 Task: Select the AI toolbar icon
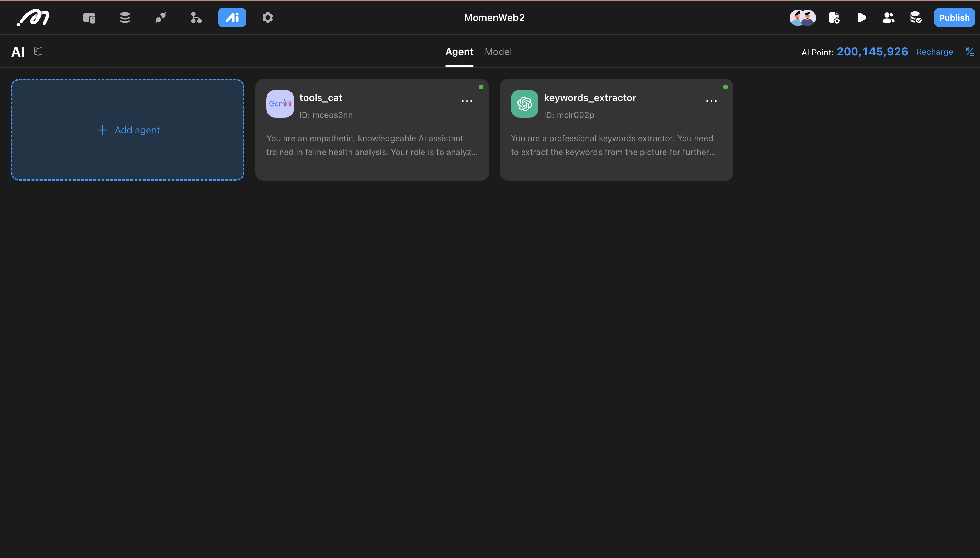click(232, 18)
